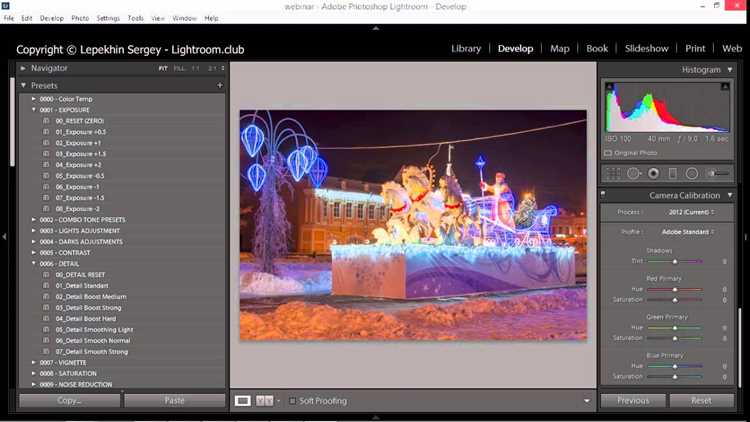This screenshot has width=750, height=422.
Task: Select the Spot Removal tool icon
Action: coord(634,174)
